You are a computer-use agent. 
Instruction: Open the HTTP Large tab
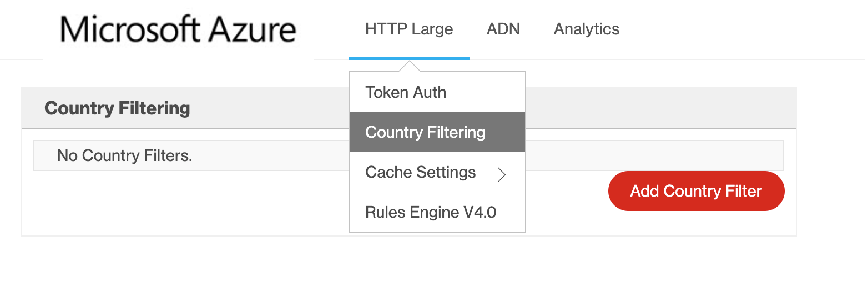(x=409, y=29)
